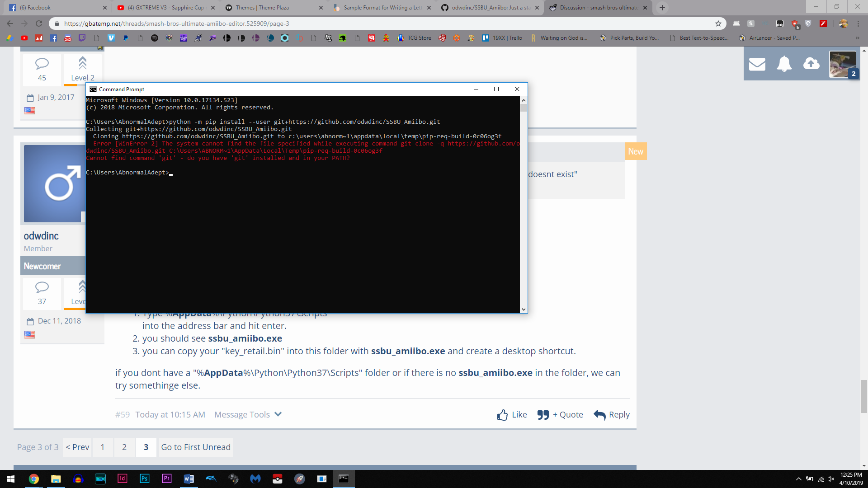Open the forum user avatar menu
This screenshot has height=488, width=868.
[843, 64]
